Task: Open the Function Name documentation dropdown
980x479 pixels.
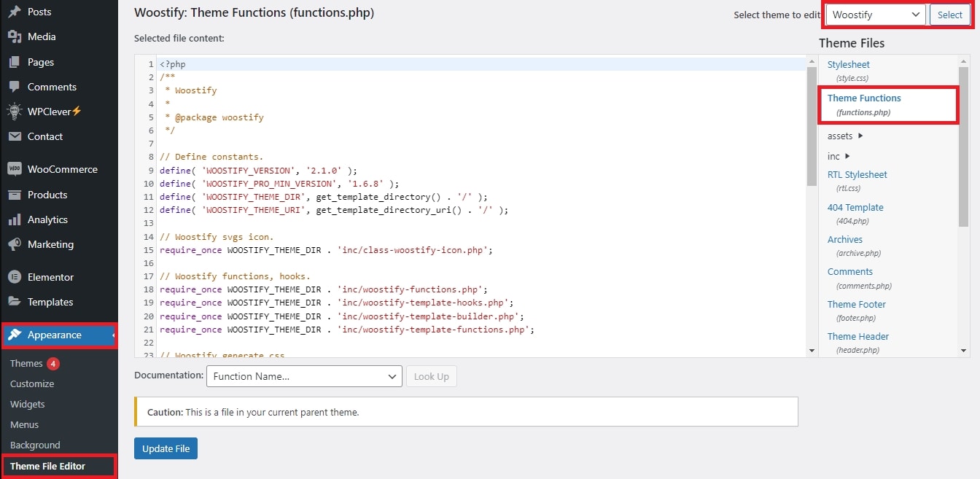Action: point(304,376)
